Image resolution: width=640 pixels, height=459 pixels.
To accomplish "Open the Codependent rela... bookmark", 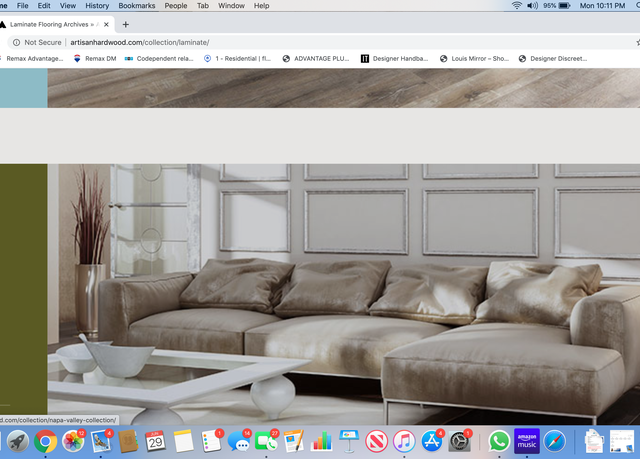I will pyautogui.click(x=159, y=59).
